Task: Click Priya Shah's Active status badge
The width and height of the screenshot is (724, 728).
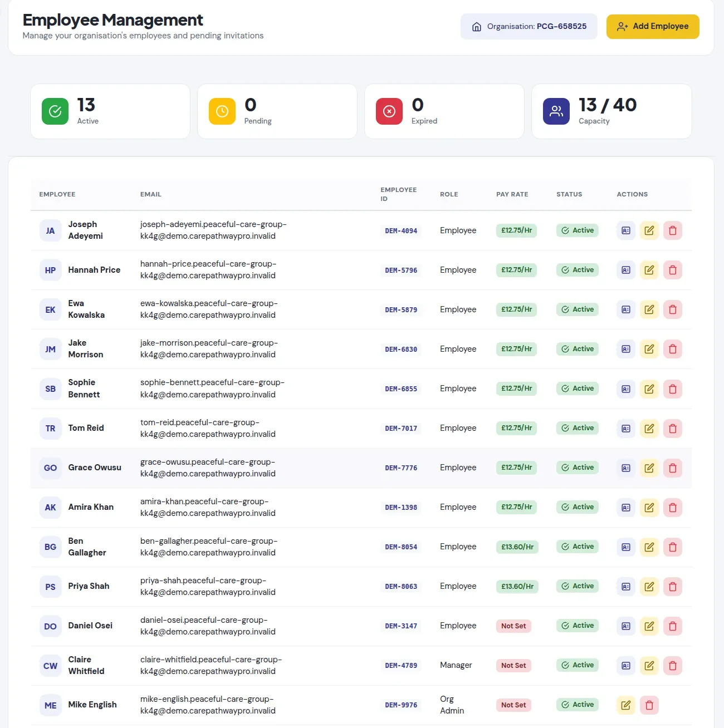Action: pos(578,586)
